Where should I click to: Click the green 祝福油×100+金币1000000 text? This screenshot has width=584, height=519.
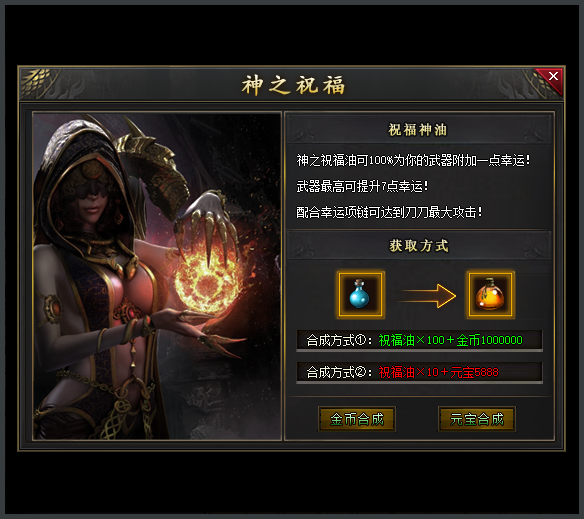(x=450, y=340)
